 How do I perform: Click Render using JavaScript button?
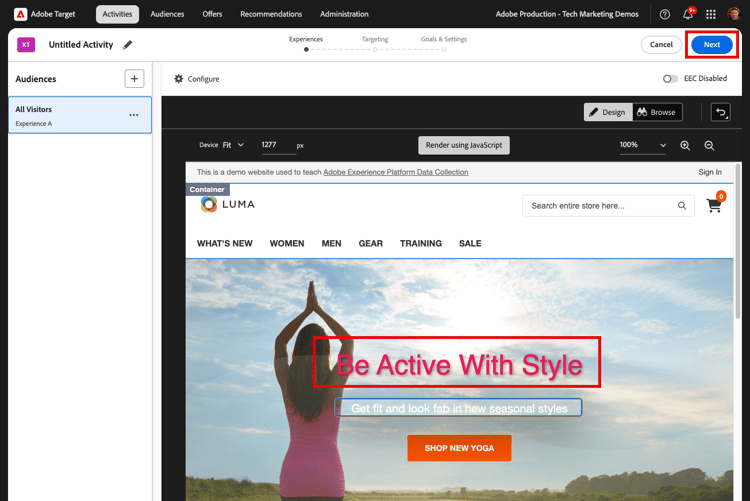(464, 145)
